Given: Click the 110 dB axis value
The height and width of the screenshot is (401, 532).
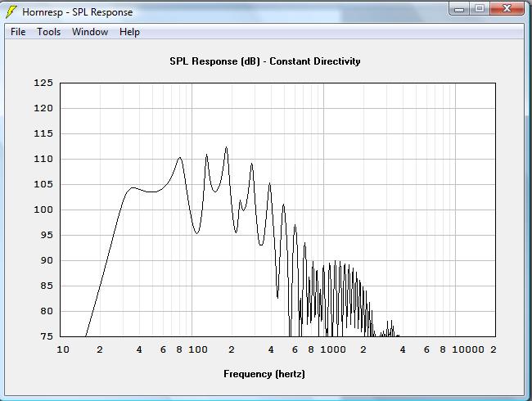Looking at the screenshot, I should [43, 159].
